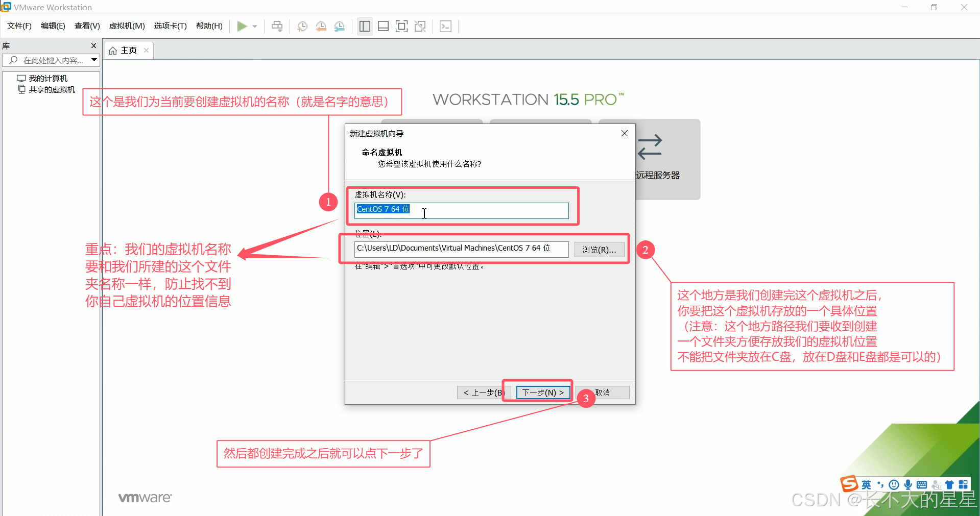Open the power options dropdown arrow

coord(255,27)
